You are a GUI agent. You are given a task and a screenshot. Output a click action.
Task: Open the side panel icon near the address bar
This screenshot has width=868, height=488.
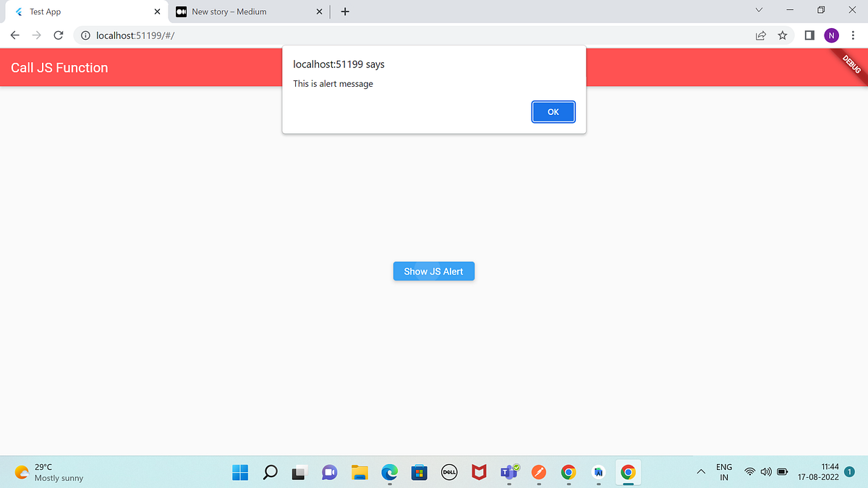point(808,35)
